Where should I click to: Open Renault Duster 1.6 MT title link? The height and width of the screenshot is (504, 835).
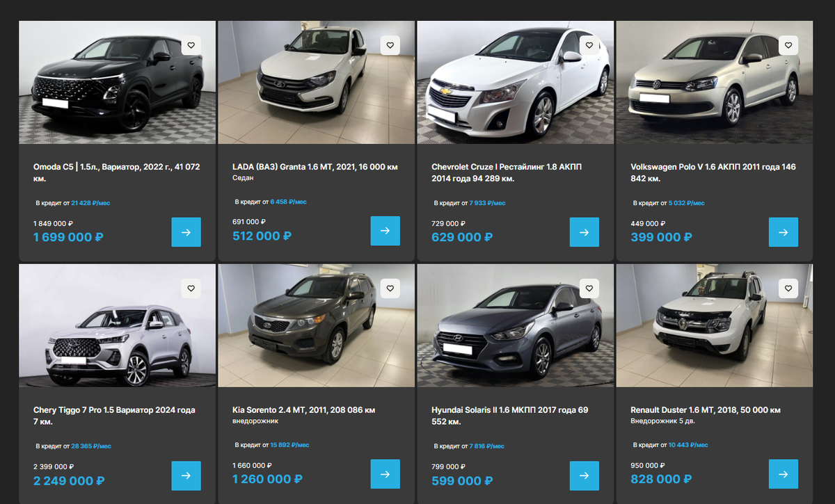(x=706, y=410)
